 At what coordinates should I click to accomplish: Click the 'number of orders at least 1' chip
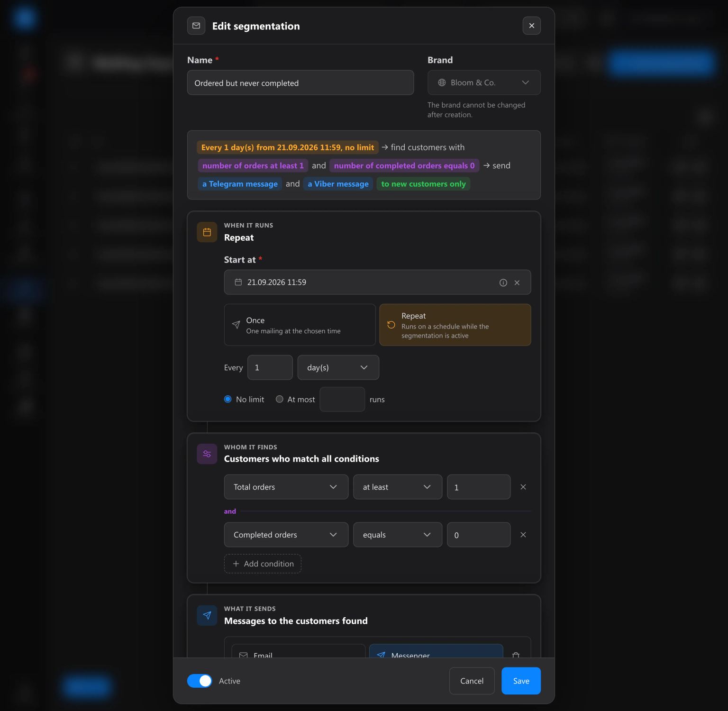(253, 165)
